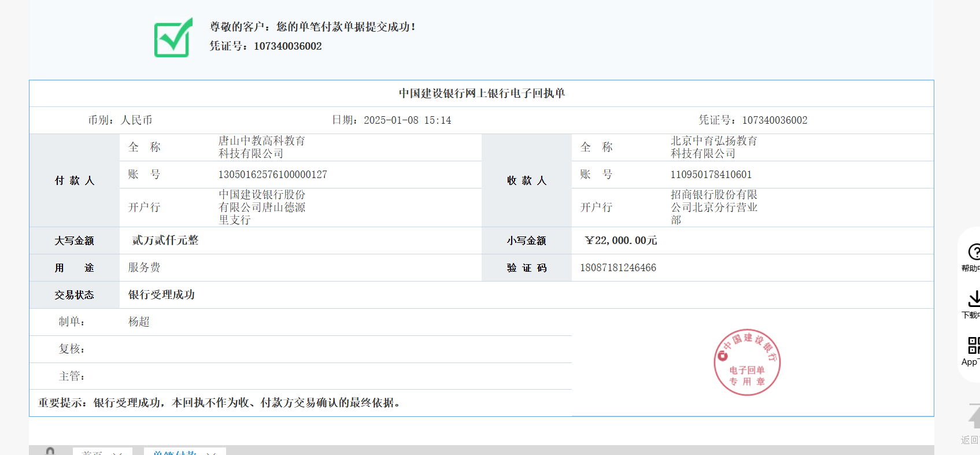This screenshot has width=980, height=455.
Task: Select the amount in words 贰万贰仟元整
Action: coord(165,241)
